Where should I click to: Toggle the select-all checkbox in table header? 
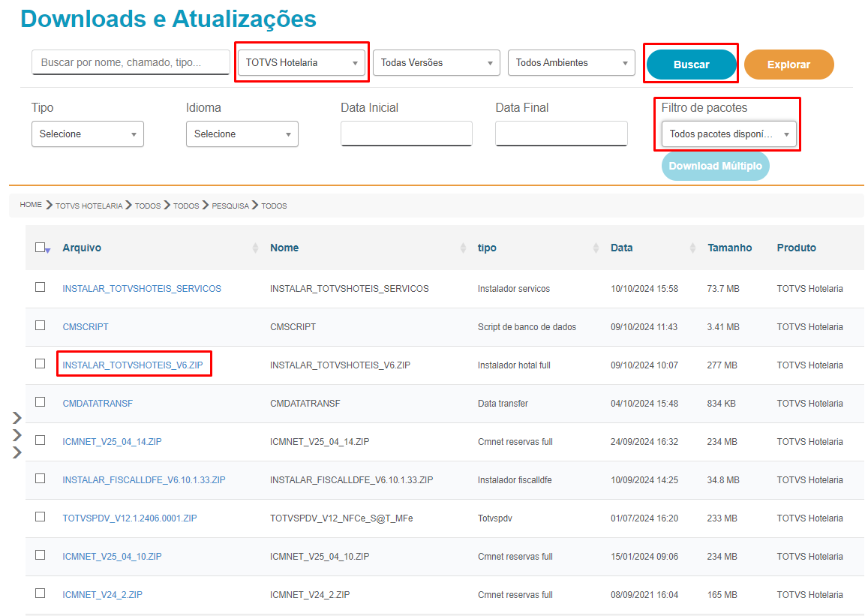[x=40, y=248]
